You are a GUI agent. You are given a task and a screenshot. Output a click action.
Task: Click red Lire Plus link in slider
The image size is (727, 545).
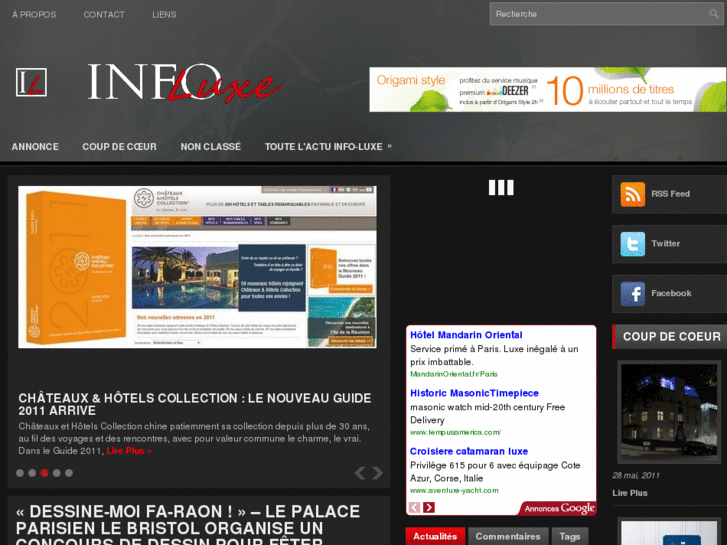[129, 451]
